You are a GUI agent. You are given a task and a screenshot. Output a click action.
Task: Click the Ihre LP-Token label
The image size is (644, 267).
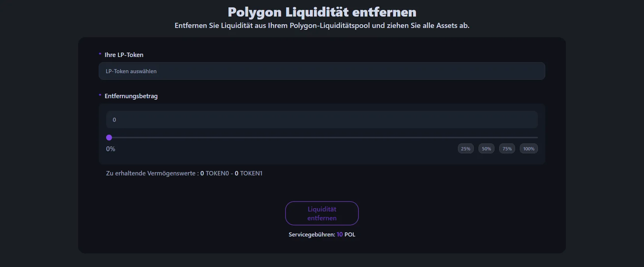pos(124,55)
